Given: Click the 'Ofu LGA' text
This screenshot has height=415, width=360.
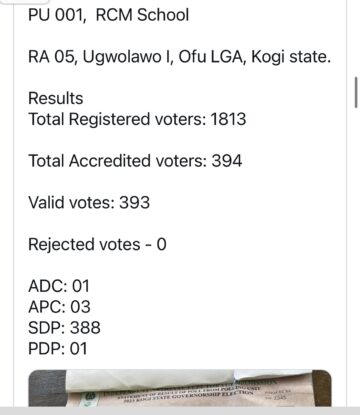Looking at the screenshot, I should 212,57.
